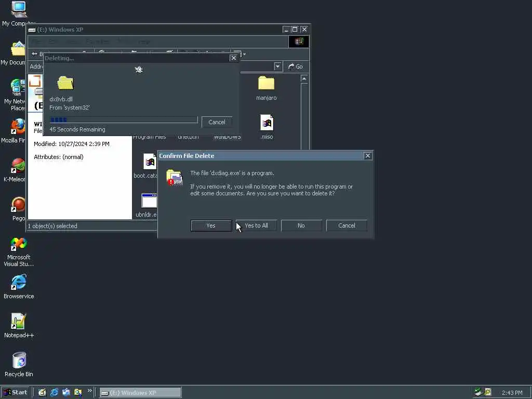Viewport: 532px width, 399px height.
Task: Click the 'Modified: 10/27/2024 2:39 PM' text
Action: coord(72,144)
